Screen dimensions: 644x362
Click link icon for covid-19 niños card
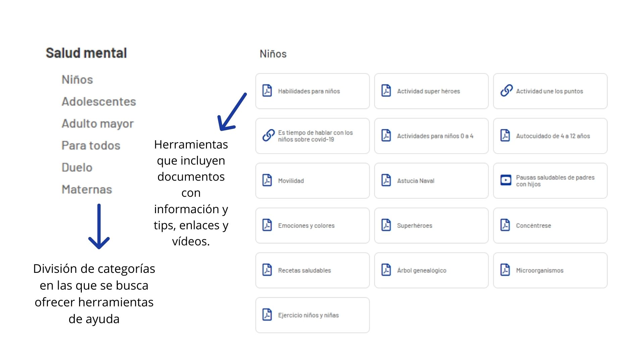point(268,135)
